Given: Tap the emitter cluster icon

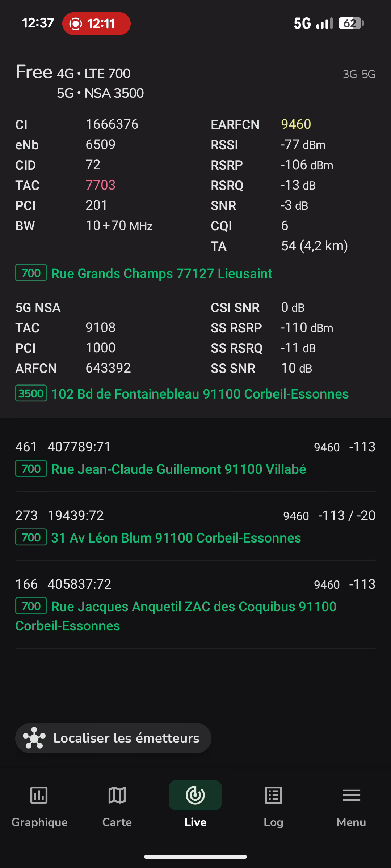Looking at the screenshot, I should tap(34, 738).
